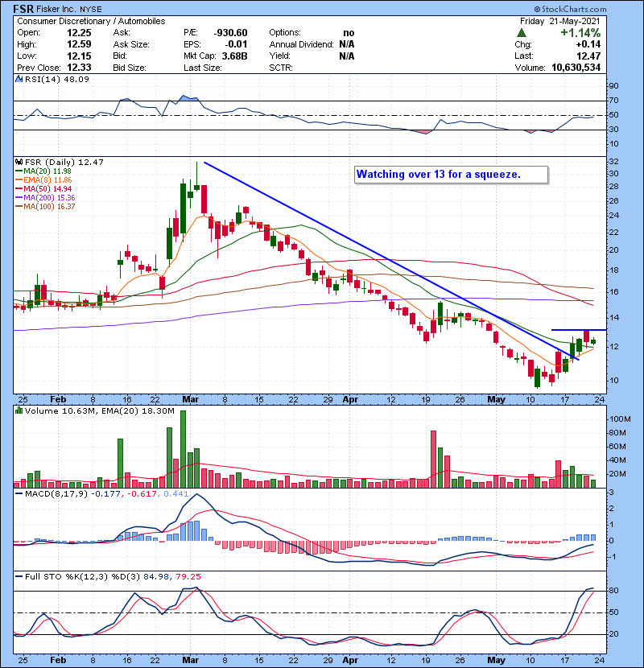Screen dimensions: 644x668
Task: Select the High value 12.59
Action: click(x=79, y=44)
